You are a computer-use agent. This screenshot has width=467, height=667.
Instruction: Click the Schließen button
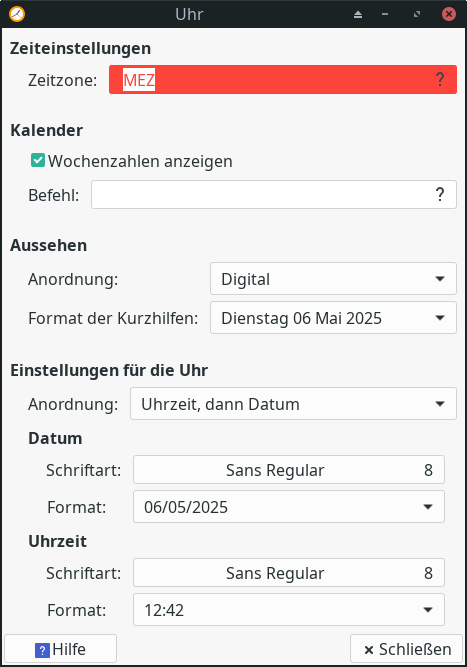[407, 649]
